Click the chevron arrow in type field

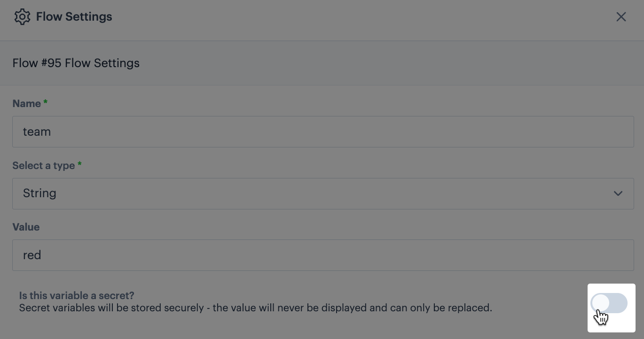tap(618, 193)
